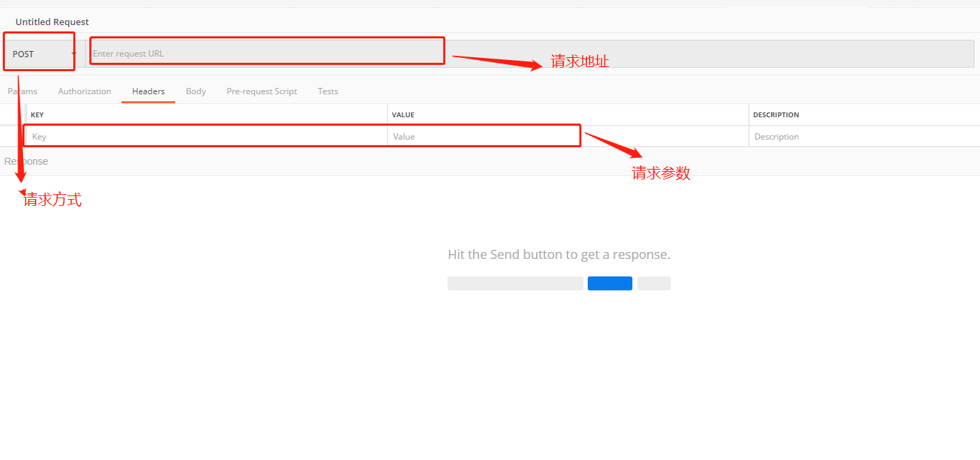The width and height of the screenshot is (980, 460).
Task: Switch to the Params tab
Action: pyautogui.click(x=22, y=91)
